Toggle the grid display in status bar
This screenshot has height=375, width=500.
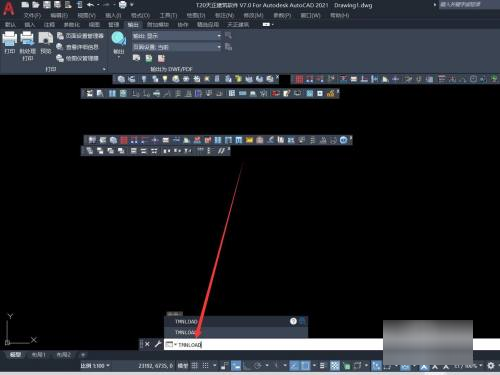195,366
